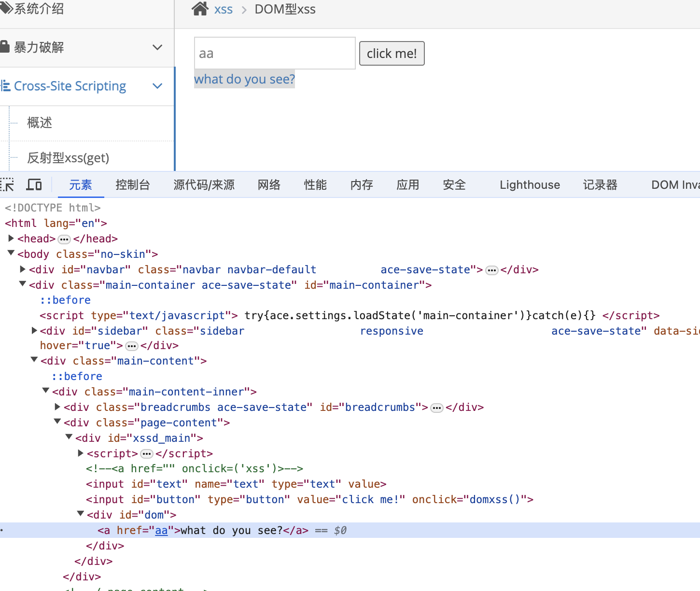Toggle the device toolbar icon in DevTools
The width and height of the screenshot is (700, 591).
pos(34,185)
